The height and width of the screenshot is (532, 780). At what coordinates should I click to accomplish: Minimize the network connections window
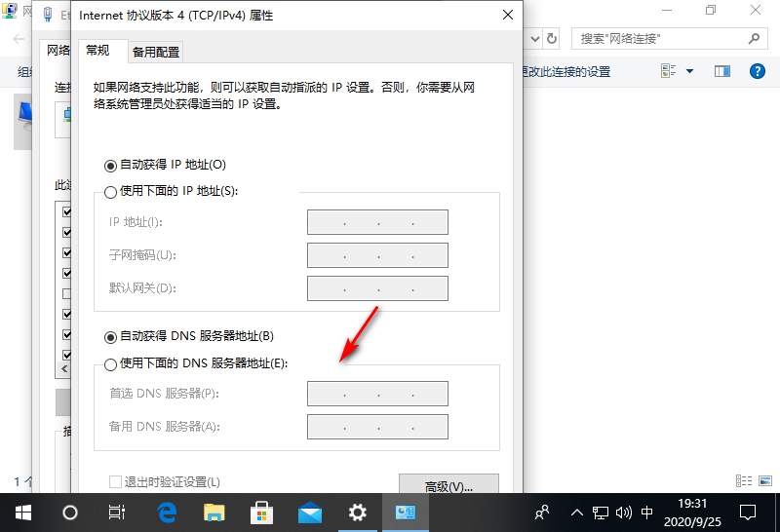pos(667,10)
